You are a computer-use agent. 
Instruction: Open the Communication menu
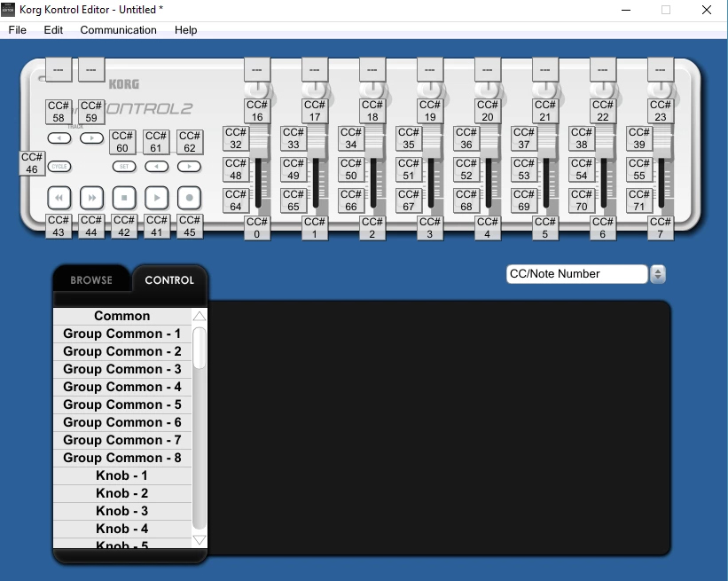coord(119,30)
